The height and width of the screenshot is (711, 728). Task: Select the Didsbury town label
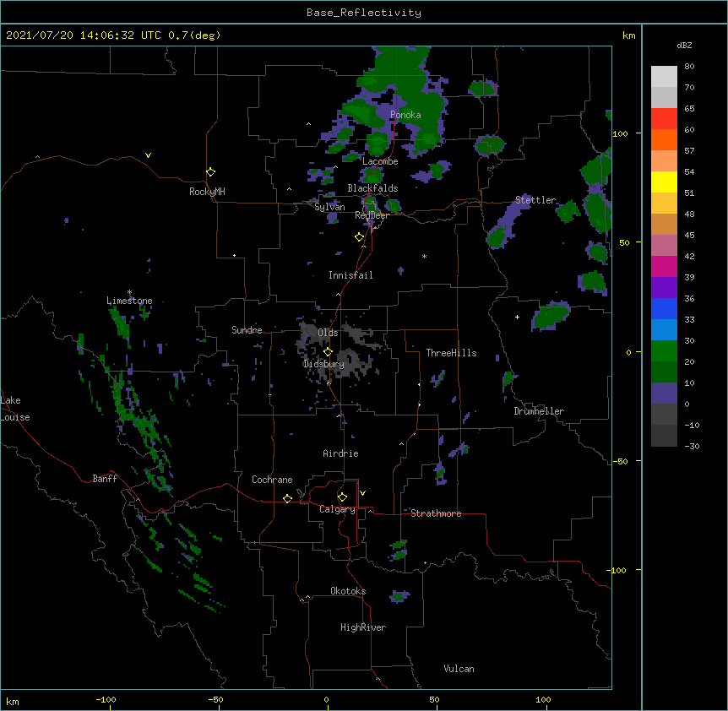pos(323,364)
